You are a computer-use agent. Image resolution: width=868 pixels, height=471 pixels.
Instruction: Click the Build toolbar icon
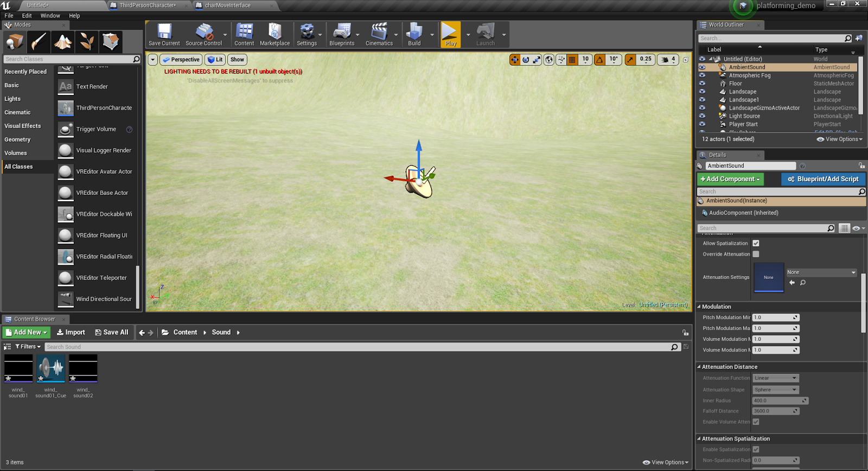pyautogui.click(x=414, y=35)
